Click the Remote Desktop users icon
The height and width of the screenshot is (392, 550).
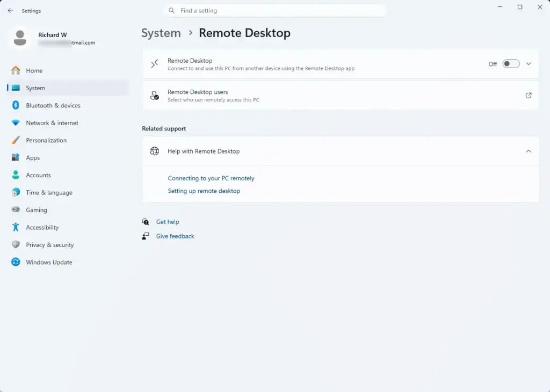pos(155,96)
